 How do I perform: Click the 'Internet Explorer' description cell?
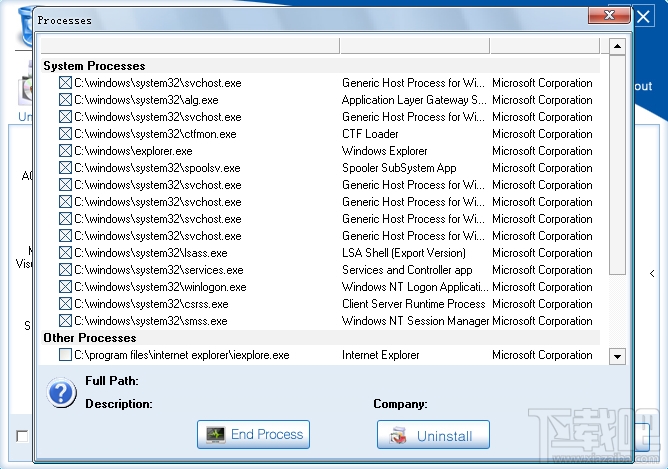click(381, 355)
